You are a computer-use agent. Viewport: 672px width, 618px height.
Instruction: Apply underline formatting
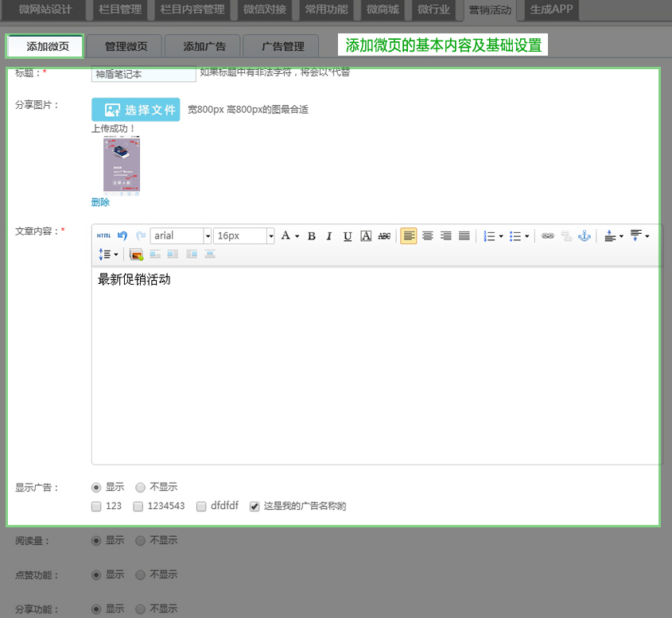pos(348,236)
